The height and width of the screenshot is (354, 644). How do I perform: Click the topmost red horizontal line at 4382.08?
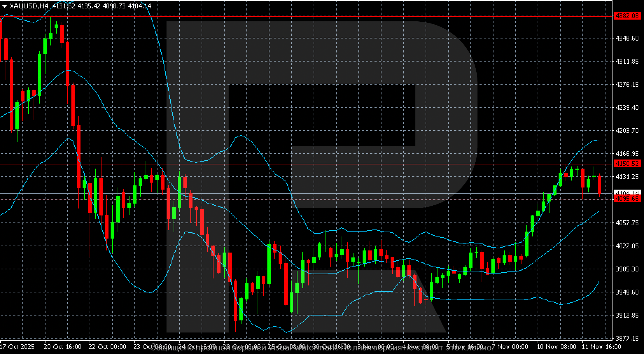pos(245,16)
